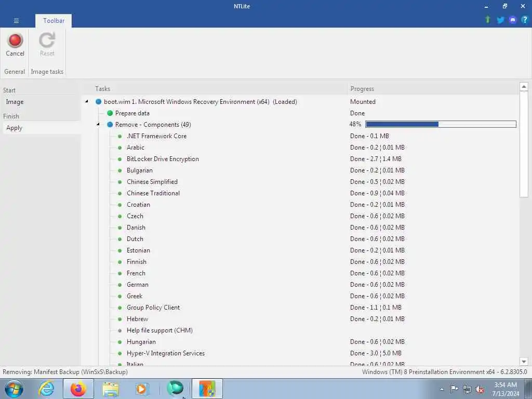
Task: Click the 'Removing: Manifest Backup' status text
Action: 65,372
